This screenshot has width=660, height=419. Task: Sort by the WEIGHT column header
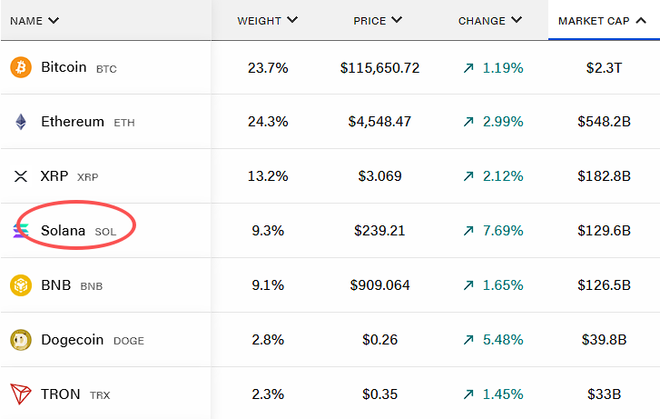click(267, 20)
